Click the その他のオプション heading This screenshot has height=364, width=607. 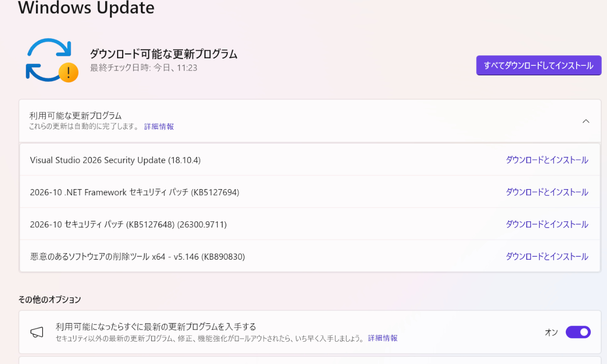pos(50,300)
